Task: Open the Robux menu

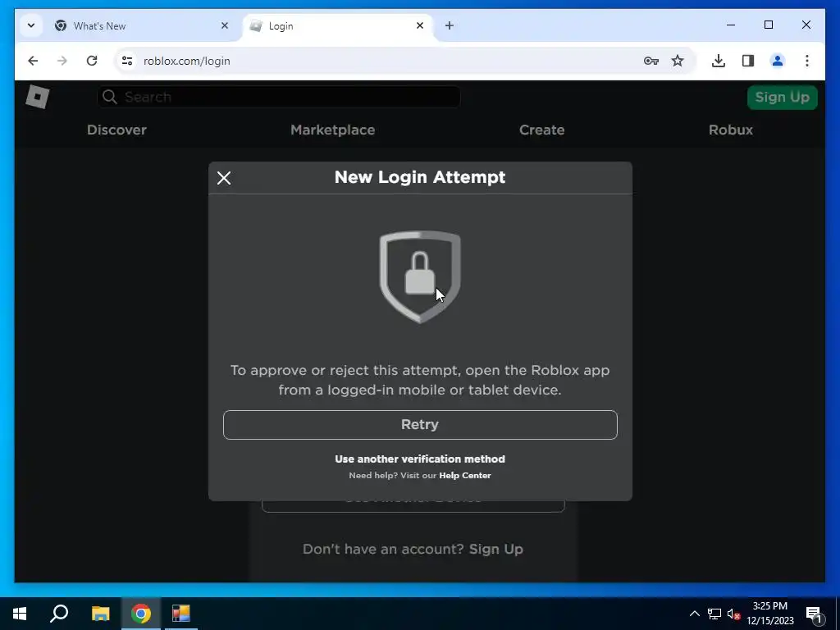Action: [731, 130]
